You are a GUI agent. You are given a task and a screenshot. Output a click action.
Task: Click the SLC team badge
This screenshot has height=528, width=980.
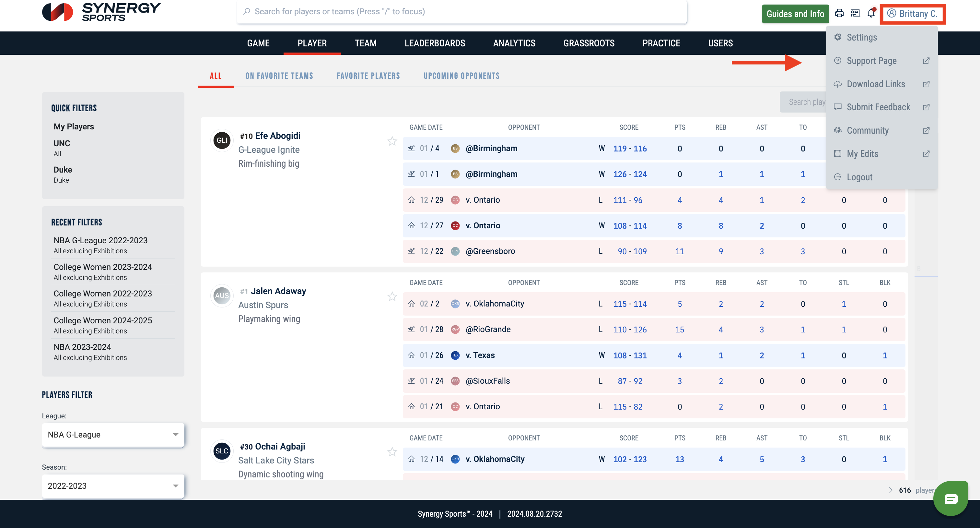tap(222, 451)
